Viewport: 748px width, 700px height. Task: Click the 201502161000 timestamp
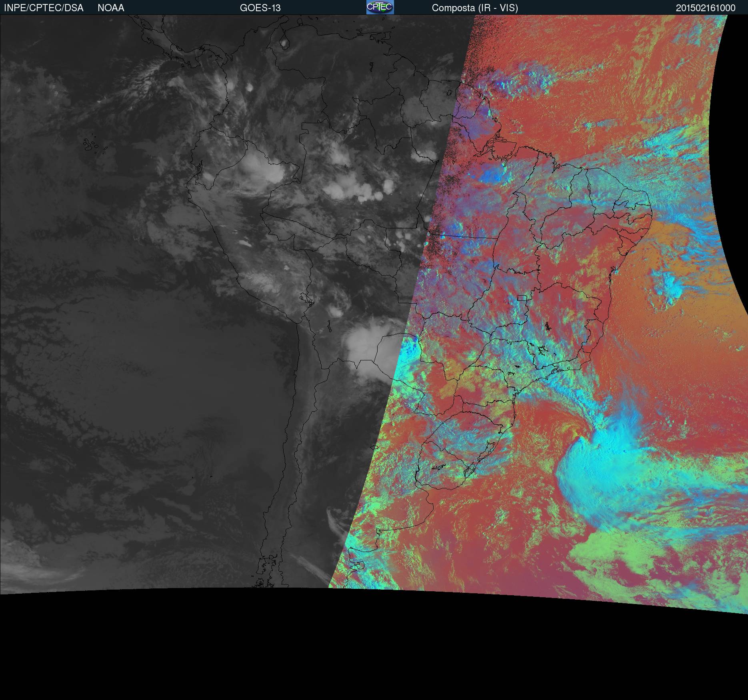(706, 8)
